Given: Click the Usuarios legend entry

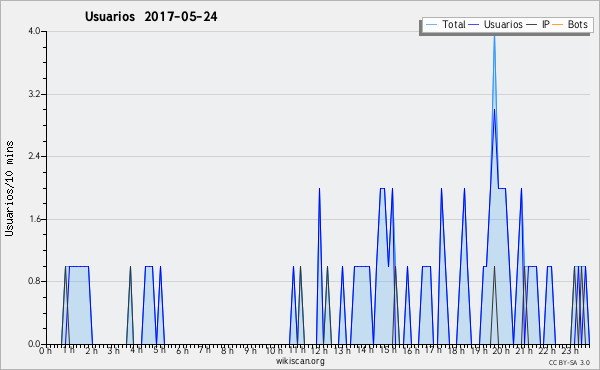Looking at the screenshot, I should click(x=496, y=24).
